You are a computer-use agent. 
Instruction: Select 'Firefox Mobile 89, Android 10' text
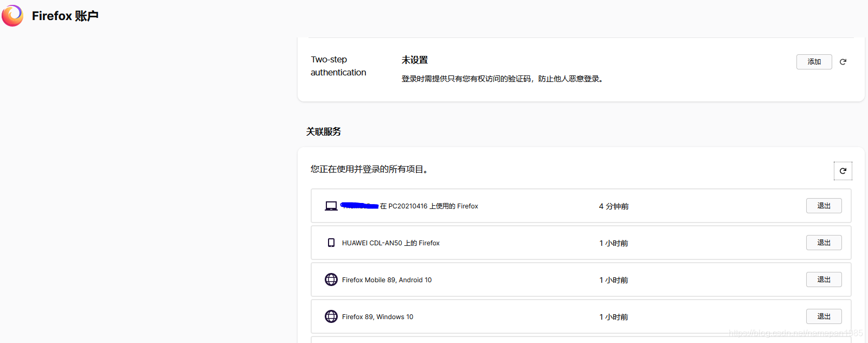(x=387, y=280)
